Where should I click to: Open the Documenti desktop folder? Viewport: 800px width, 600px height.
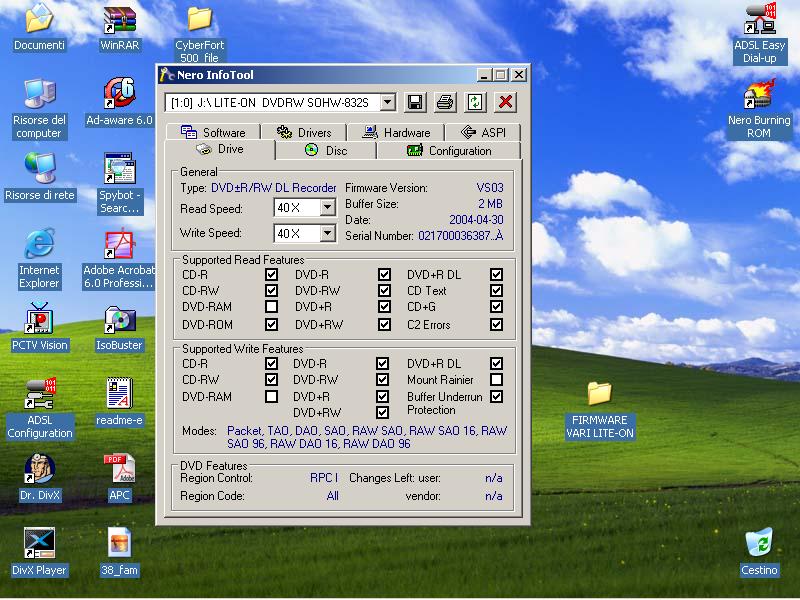(x=39, y=27)
